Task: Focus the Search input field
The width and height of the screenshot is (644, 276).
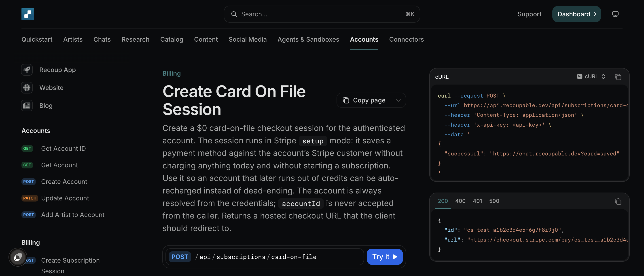Action: [x=322, y=14]
